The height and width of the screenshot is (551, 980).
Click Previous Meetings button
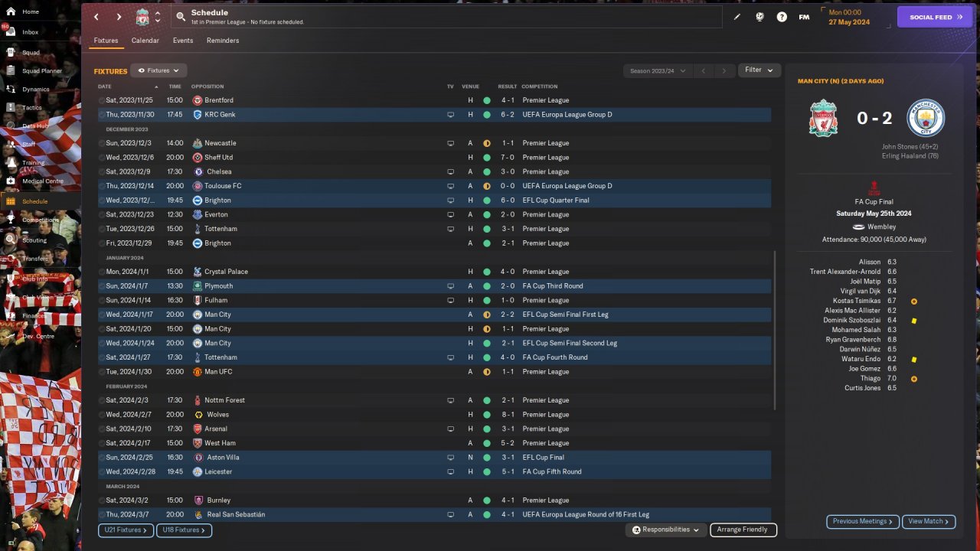pyautogui.click(x=863, y=521)
